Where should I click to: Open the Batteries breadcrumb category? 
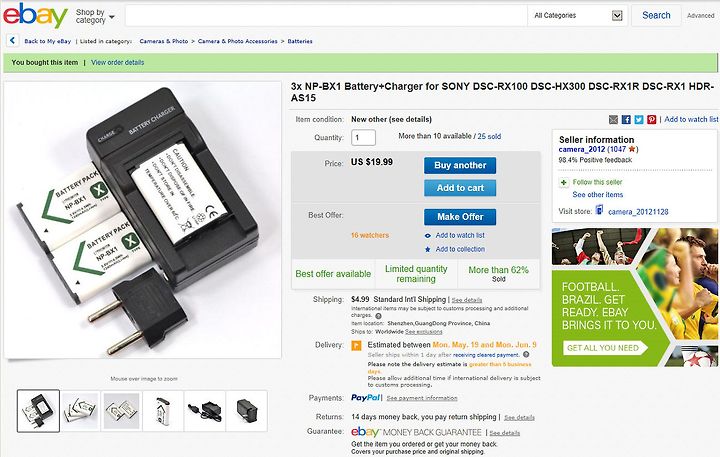(x=300, y=41)
